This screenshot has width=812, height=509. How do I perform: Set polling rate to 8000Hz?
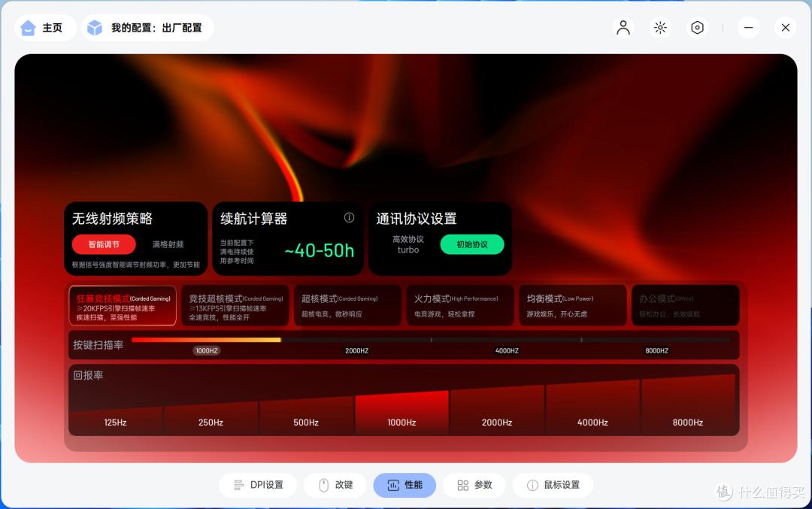688,405
